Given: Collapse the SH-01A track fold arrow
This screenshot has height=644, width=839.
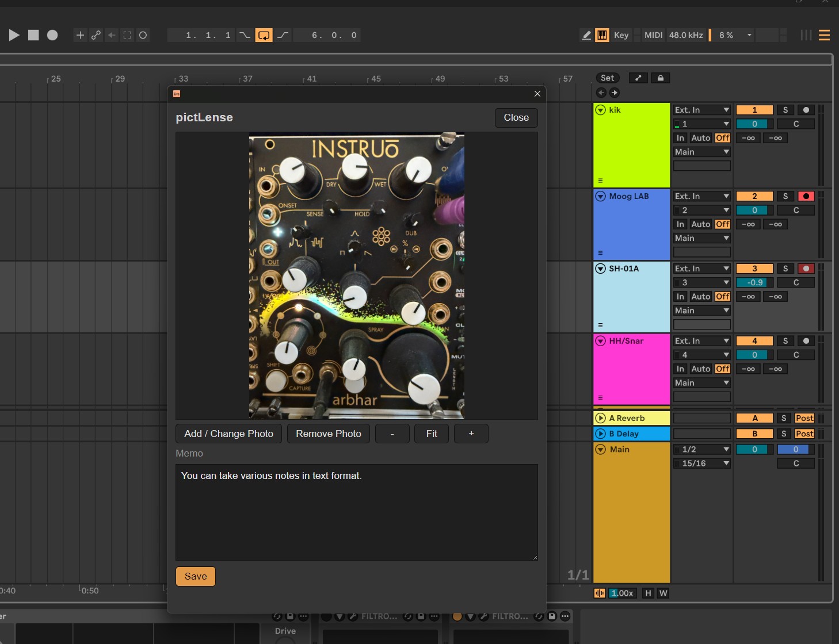Looking at the screenshot, I should [601, 269].
